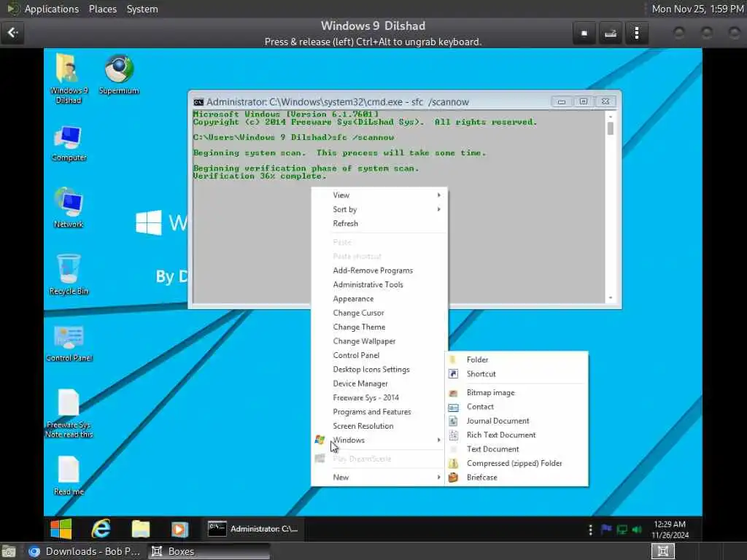Open the Freeware Sys Note read this file
Image resolution: width=747 pixels, height=560 pixels.
[x=69, y=413]
